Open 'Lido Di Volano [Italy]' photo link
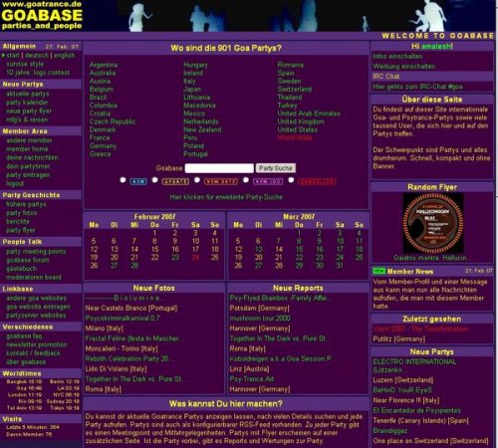 tap(116, 369)
